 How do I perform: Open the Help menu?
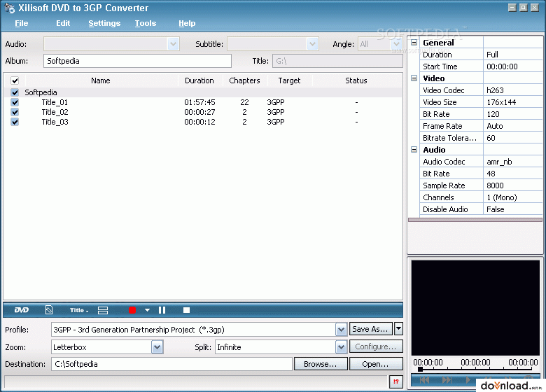coord(187,23)
